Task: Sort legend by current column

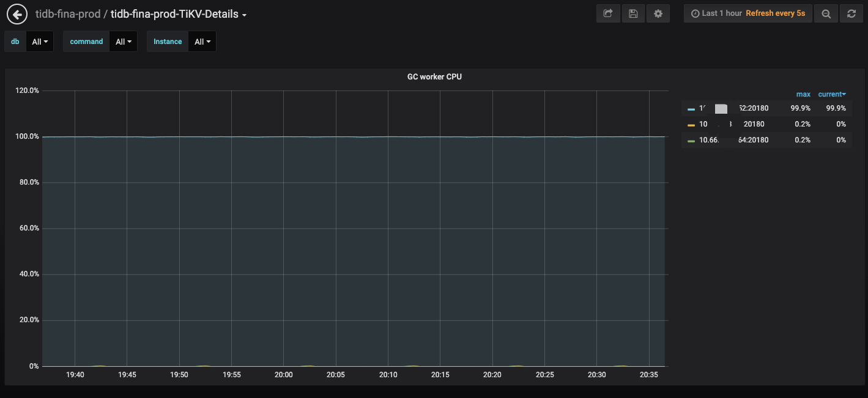Action: pyautogui.click(x=831, y=94)
